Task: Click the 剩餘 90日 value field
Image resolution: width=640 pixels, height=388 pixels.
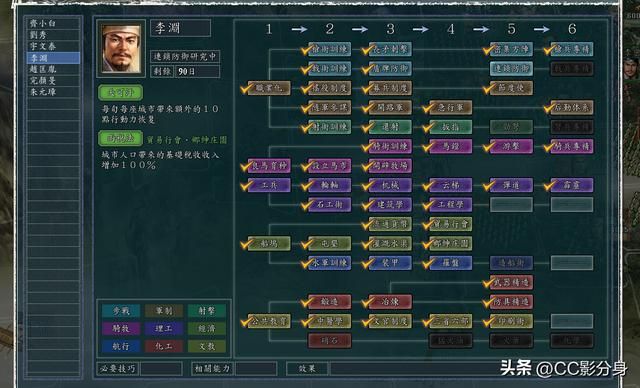Action: (198, 71)
